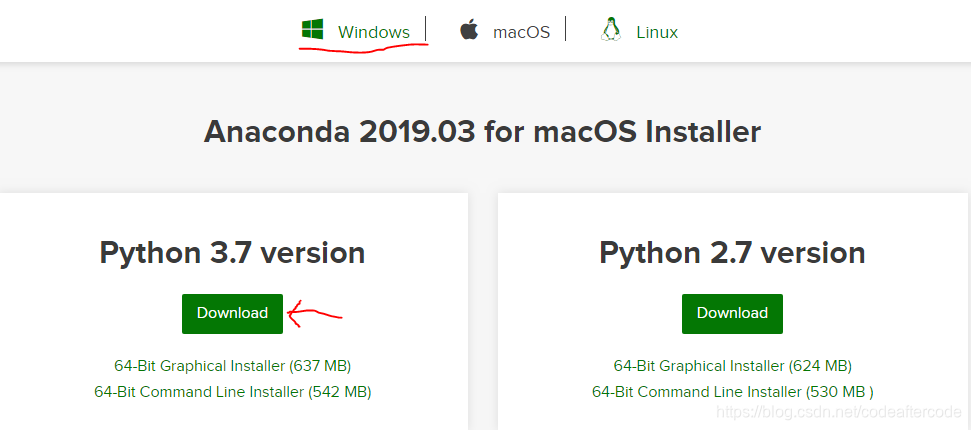Click the Python 2.7 version heading
The width and height of the screenshot is (971, 430).
[x=732, y=252]
